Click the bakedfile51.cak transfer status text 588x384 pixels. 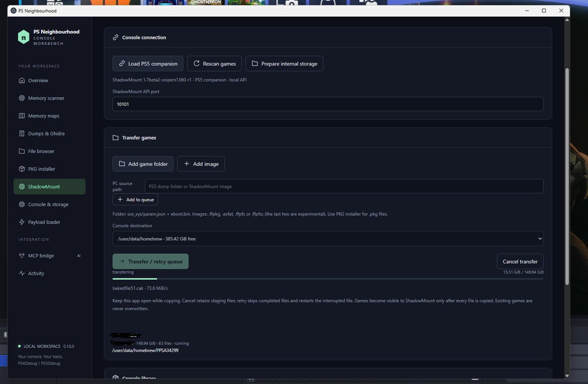tap(140, 288)
